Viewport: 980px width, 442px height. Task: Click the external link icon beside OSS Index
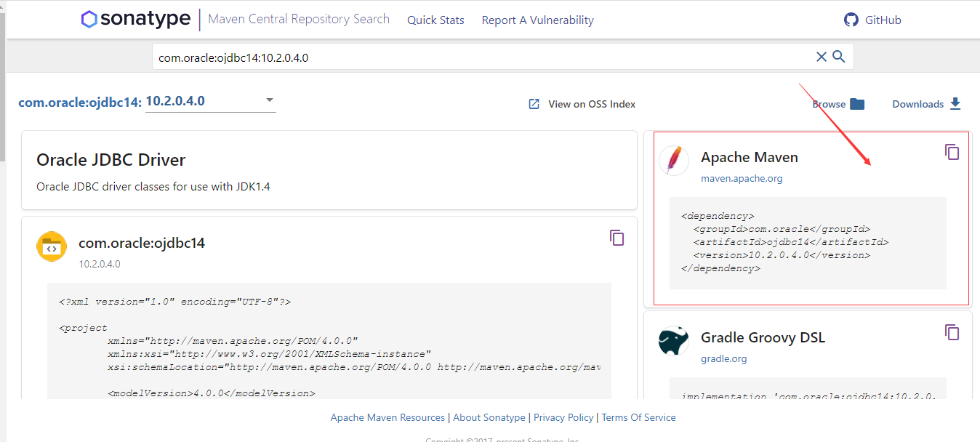coord(534,104)
